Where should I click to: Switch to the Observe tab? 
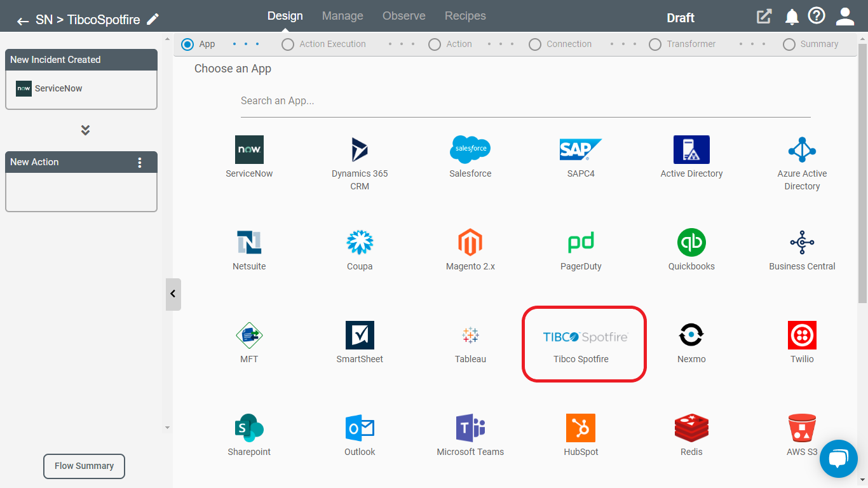[x=404, y=16]
